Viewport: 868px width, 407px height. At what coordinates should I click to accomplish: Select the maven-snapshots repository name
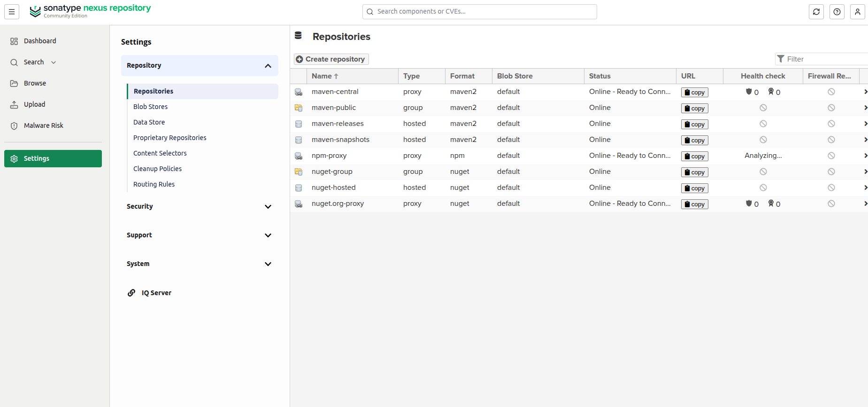(x=340, y=140)
